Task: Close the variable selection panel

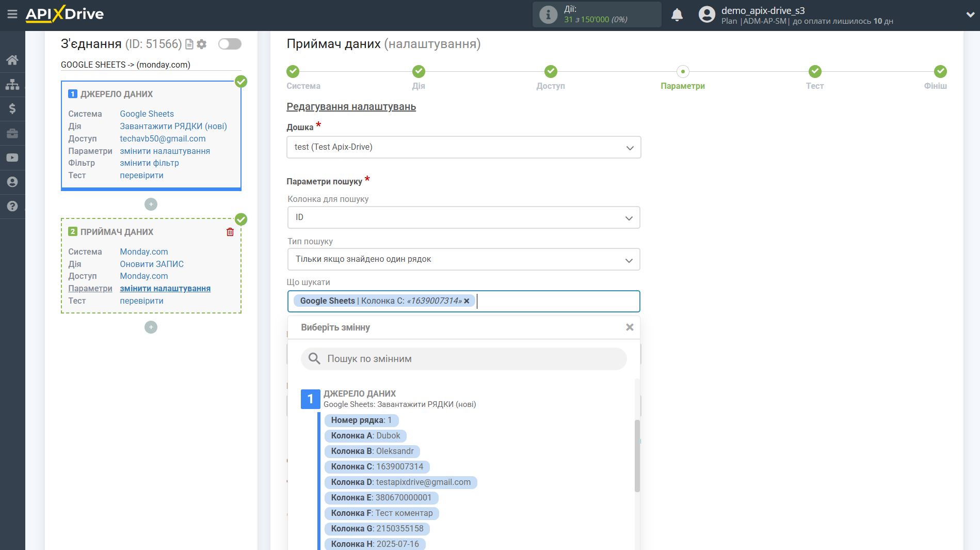Action: (x=630, y=327)
